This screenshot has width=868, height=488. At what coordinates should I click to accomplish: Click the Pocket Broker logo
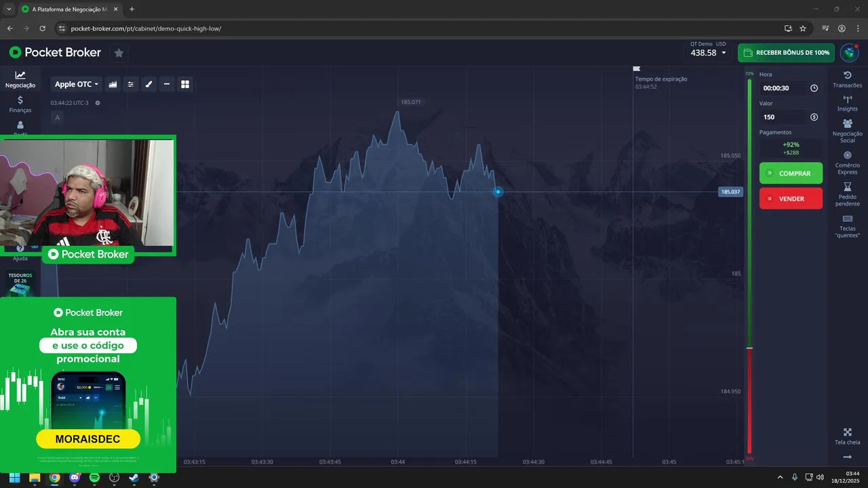[x=55, y=52]
